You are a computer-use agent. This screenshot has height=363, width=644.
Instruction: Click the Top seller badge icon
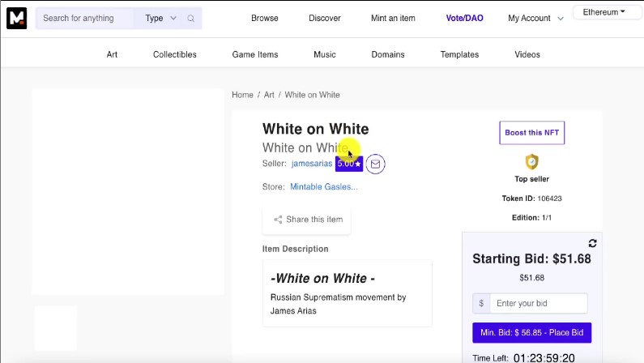(x=531, y=161)
